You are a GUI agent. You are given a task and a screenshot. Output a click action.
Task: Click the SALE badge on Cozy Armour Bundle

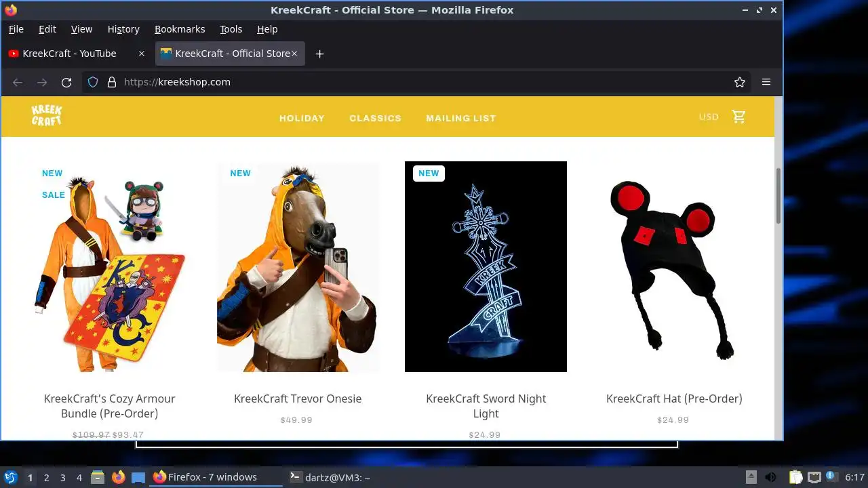[x=54, y=195]
